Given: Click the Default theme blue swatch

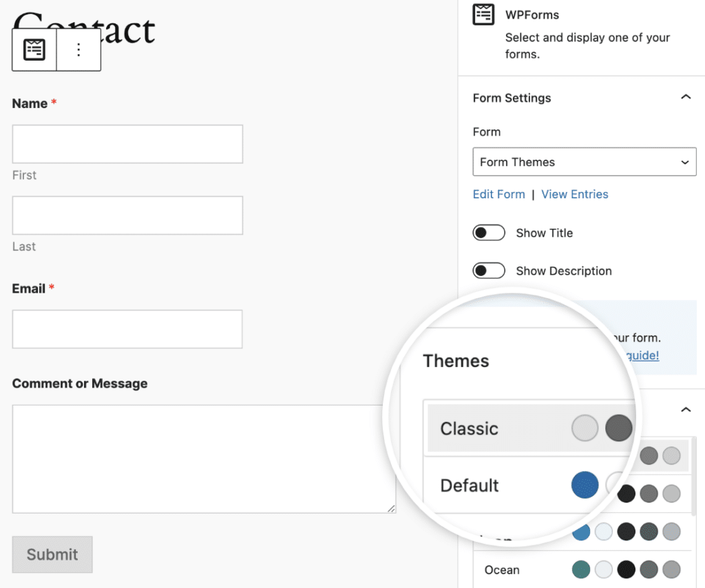Looking at the screenshot, I should point(585,485).
